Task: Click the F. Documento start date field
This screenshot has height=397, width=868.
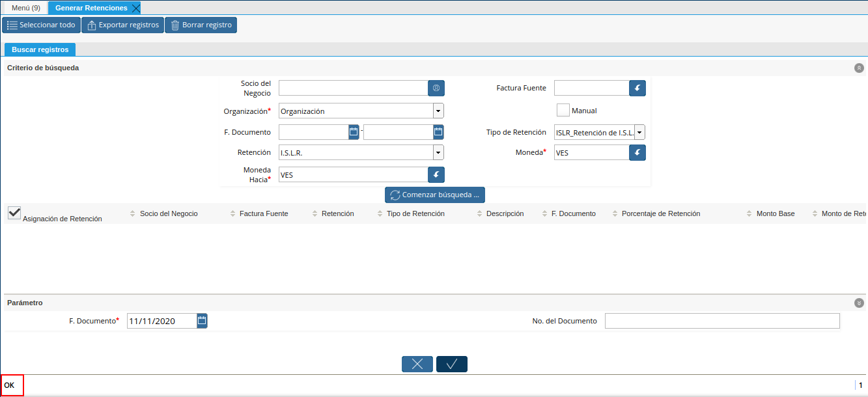Action: coord(314,132)
